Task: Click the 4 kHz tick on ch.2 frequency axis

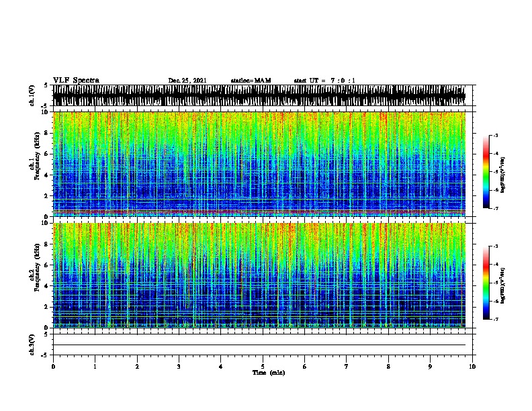Action: click(x=47, y=286)
